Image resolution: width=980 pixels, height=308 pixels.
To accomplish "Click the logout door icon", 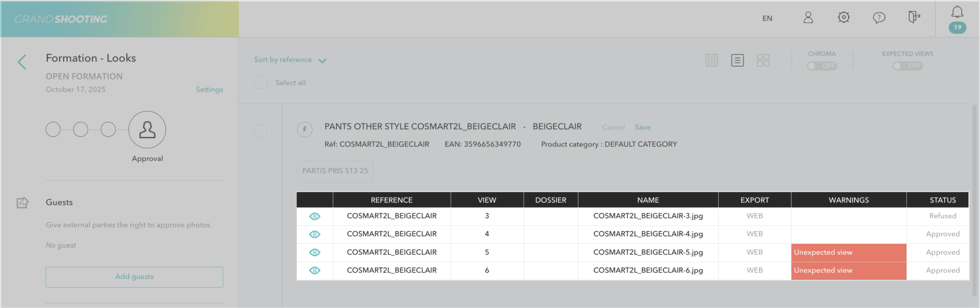I will (x=914, y=17).
